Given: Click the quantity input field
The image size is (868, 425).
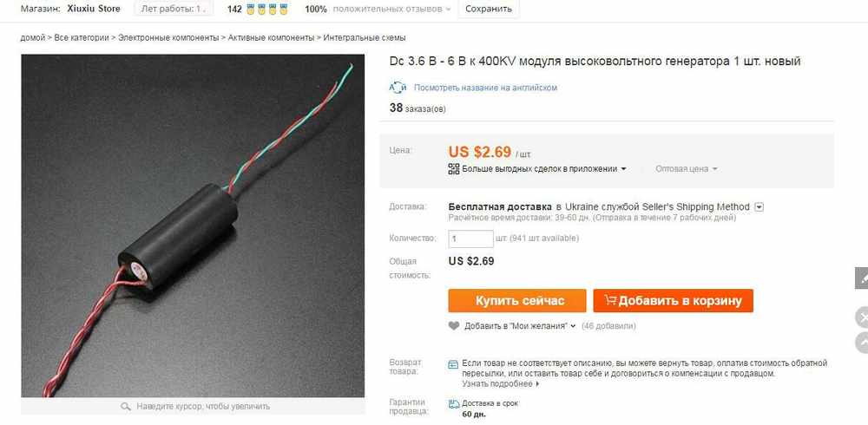Looking at the screenshot, I should 470,239.
